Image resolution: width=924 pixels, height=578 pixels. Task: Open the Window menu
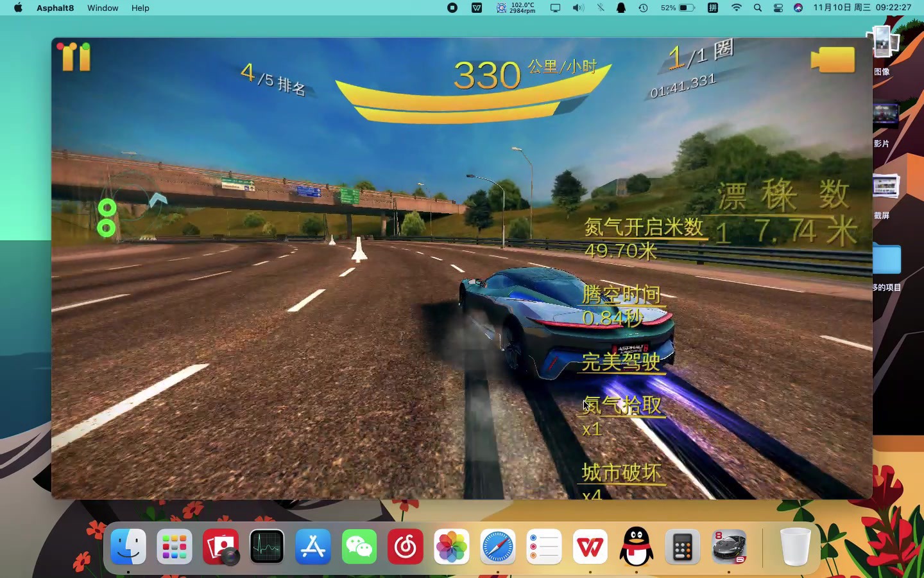click(x=103, y=8)
